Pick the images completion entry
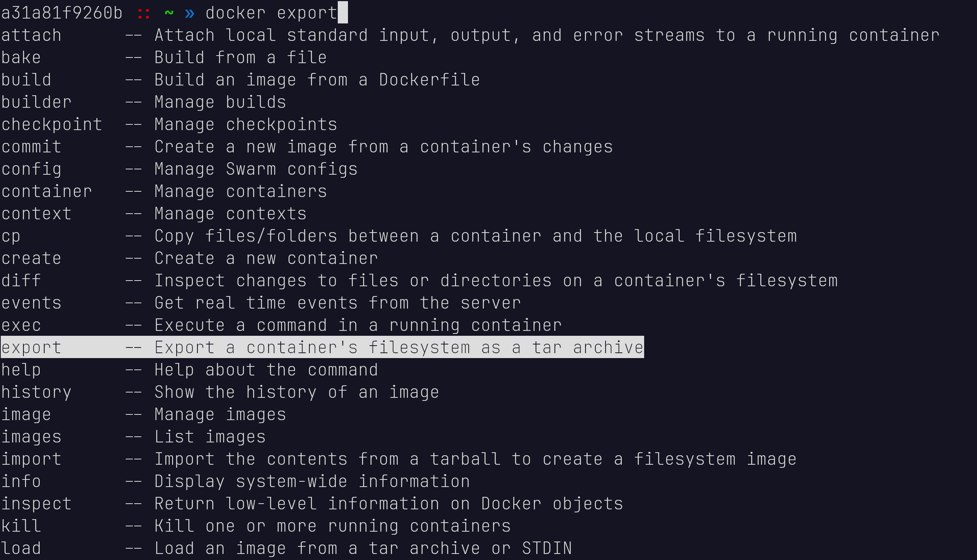Viewport: 977px width, 560px height. coord(31,437)
